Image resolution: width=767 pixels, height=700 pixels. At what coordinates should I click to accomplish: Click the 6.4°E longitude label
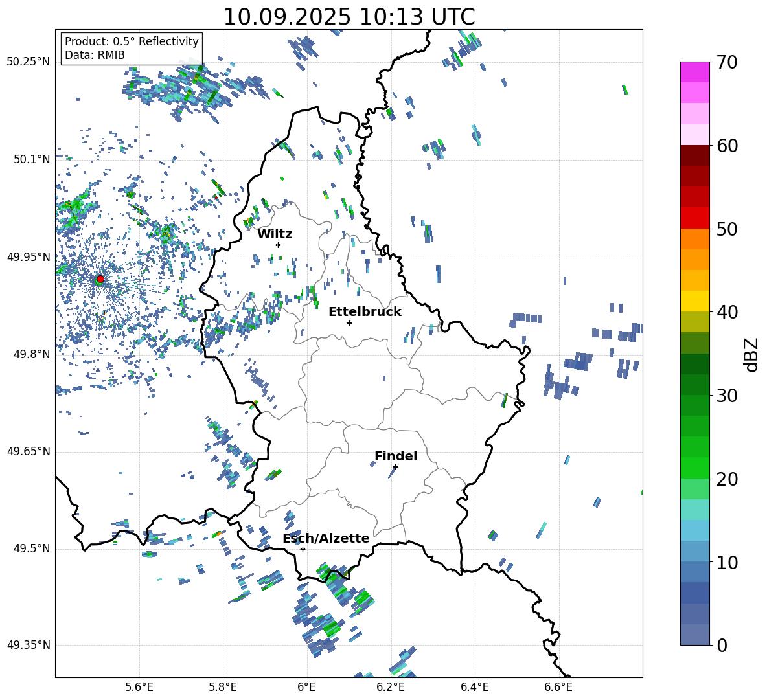click(474, 687)
